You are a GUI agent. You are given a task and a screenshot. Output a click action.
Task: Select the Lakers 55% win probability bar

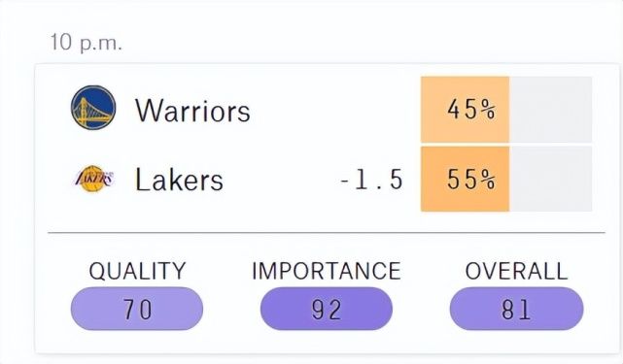[x=506, y=179]
